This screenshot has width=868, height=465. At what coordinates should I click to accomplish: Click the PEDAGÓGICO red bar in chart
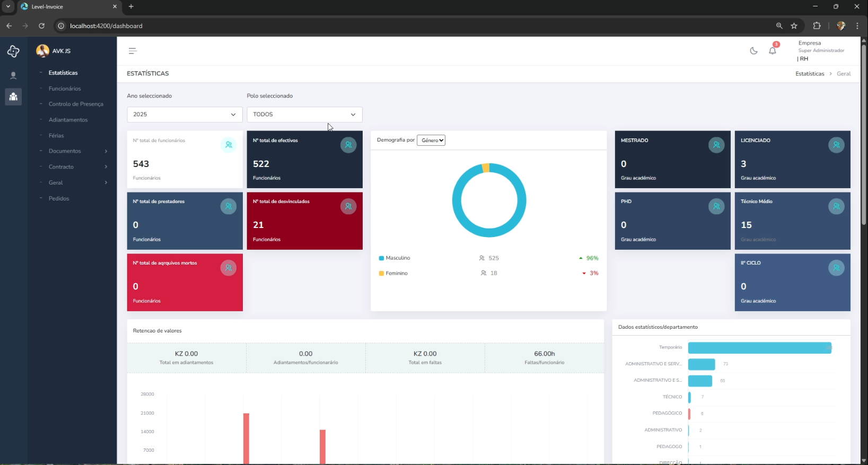point(689,414)
